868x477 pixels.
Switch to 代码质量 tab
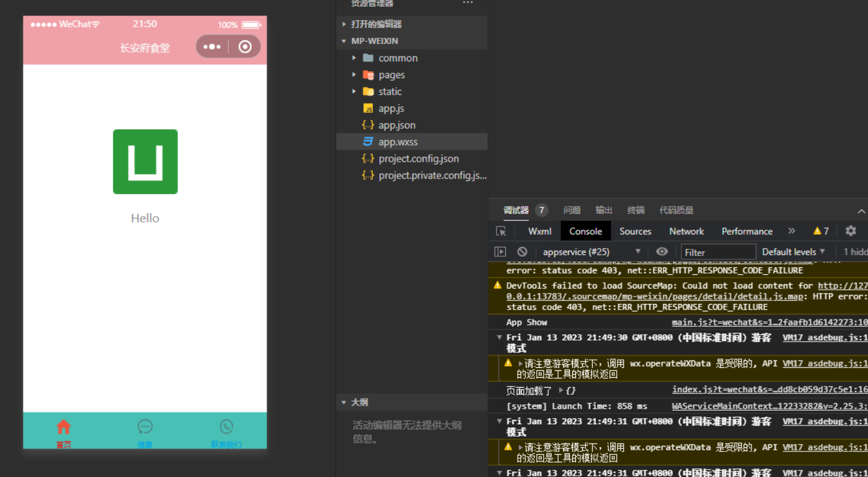point(676,210)
